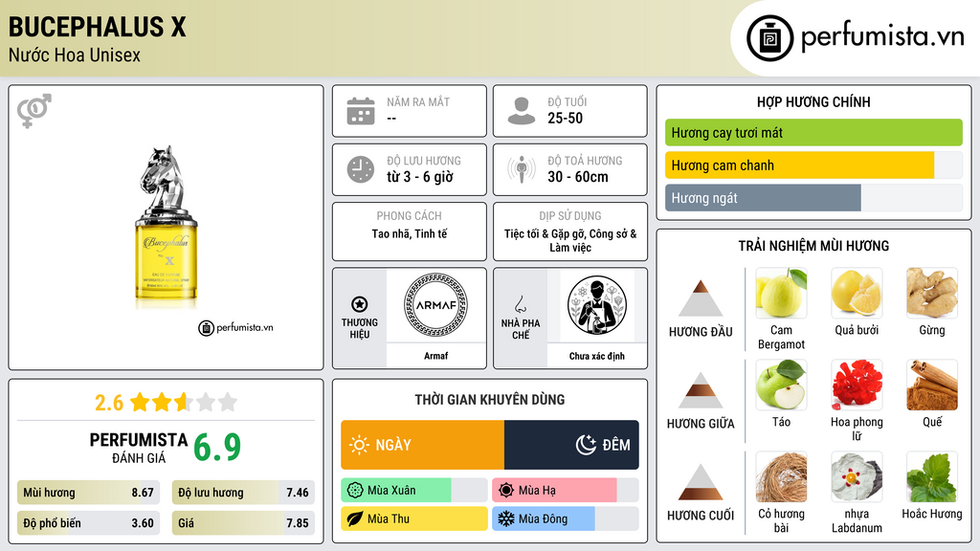
Task: Click the Armaf round brand logo
Action: [x=435, y=305]
